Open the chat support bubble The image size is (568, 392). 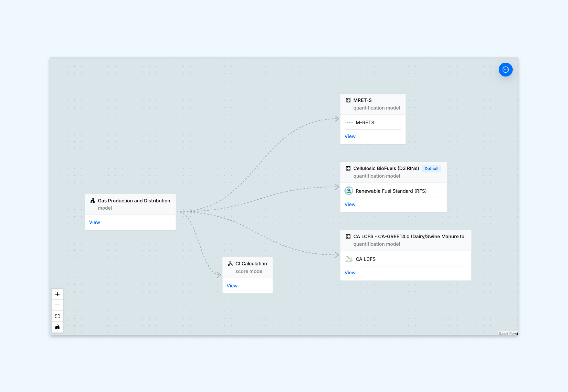tap(505, 70)
